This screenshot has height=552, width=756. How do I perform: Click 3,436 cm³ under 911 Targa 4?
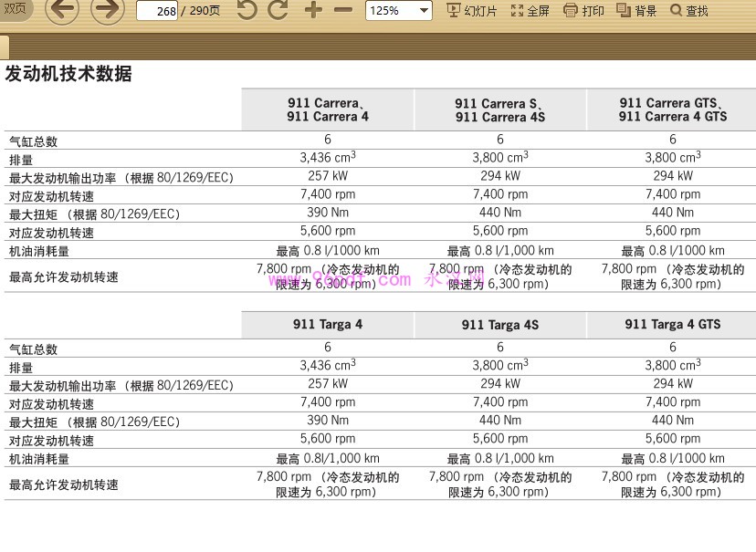[x=328, y=365]
